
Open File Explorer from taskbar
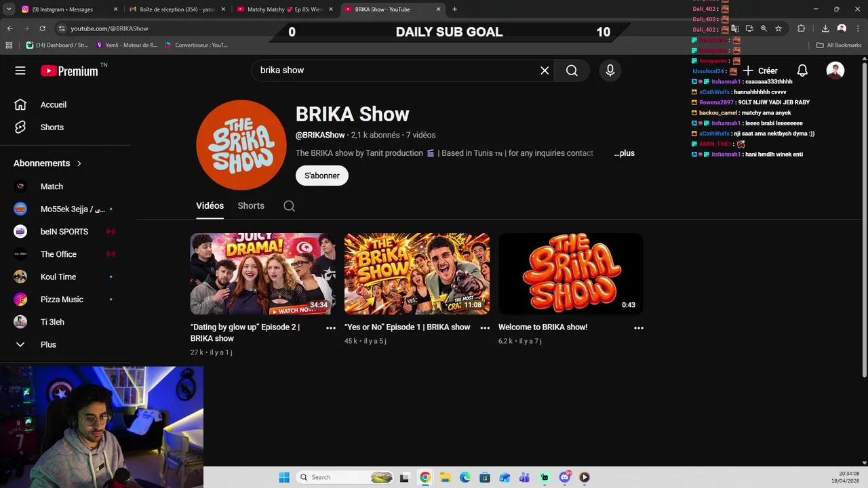pyautogui.click(x=445, y=477)
